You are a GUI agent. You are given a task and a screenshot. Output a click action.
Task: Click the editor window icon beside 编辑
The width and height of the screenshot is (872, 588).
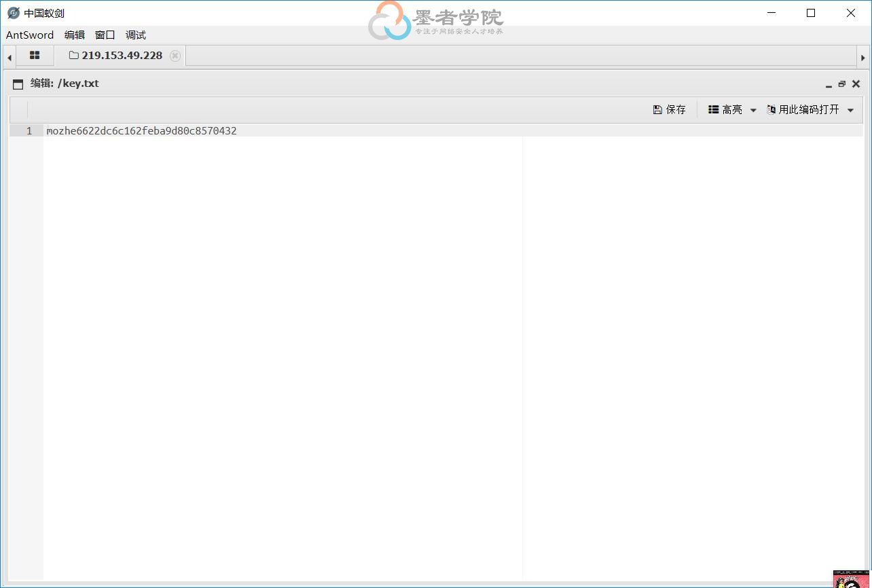(x=18, y=84)
